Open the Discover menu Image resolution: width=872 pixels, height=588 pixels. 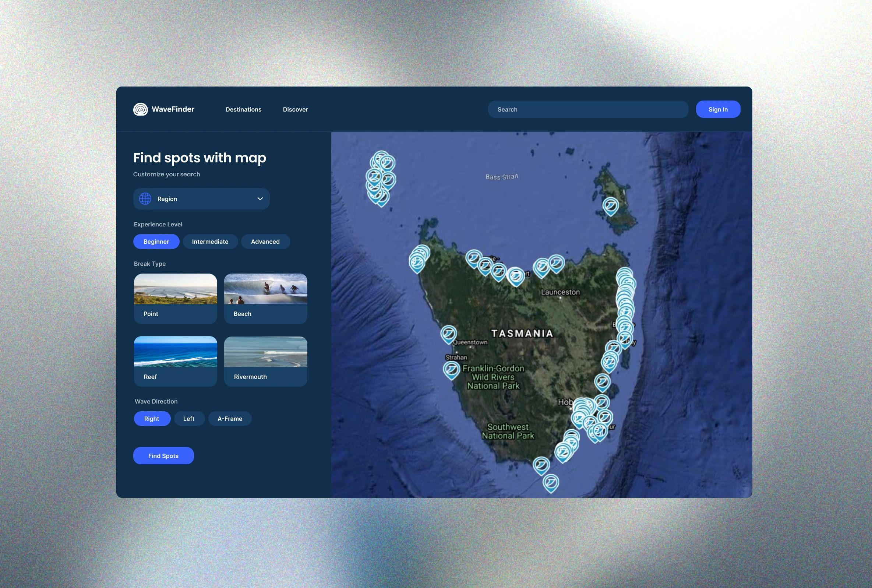click(295, 109)
